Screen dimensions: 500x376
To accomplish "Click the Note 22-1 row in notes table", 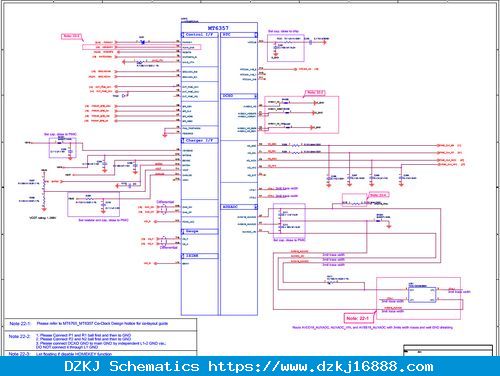I will (100, 324).
